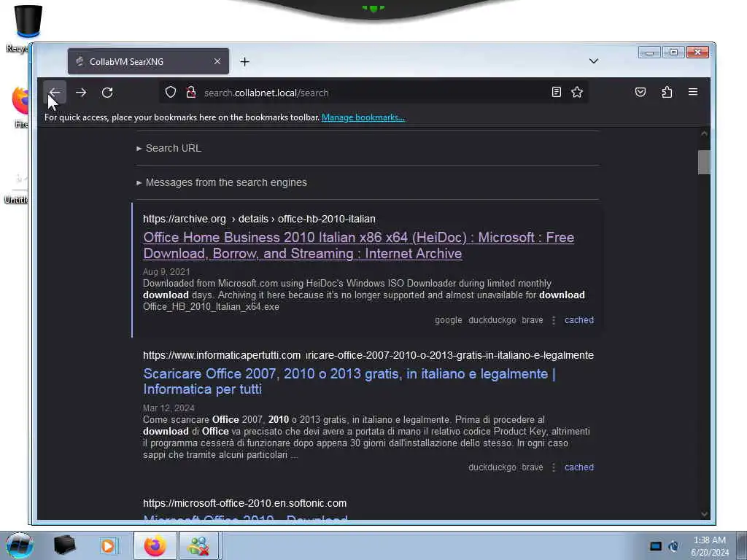The image size is (747, 560).
Task: Click the insecure connection padlock icon
Action: pyautogui.click(x=191, y=93)
